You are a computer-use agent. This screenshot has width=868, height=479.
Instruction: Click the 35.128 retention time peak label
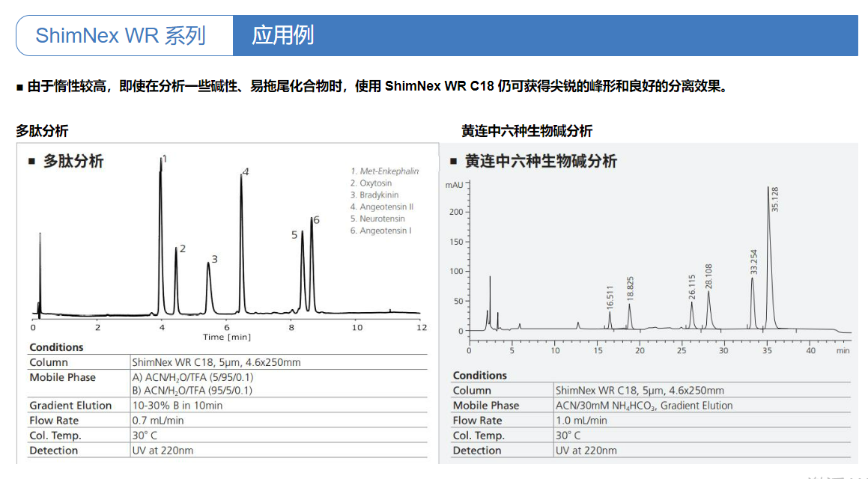coord(775,199)
